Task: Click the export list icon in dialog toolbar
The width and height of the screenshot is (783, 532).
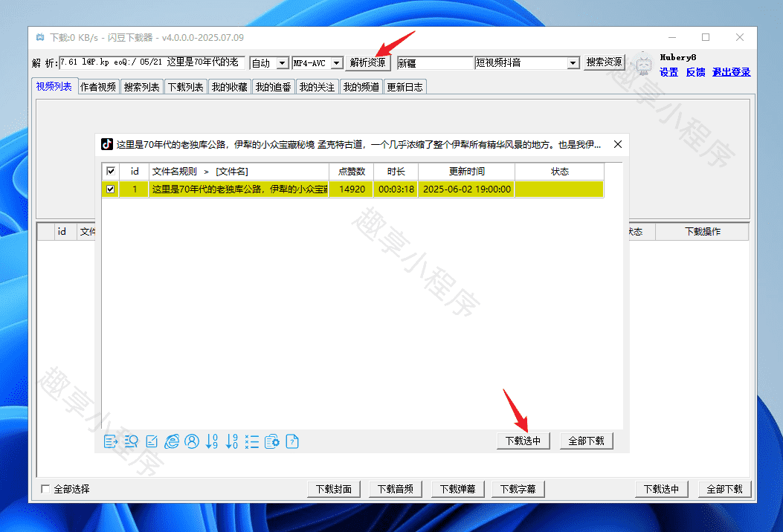Action: tap(111, 441)
